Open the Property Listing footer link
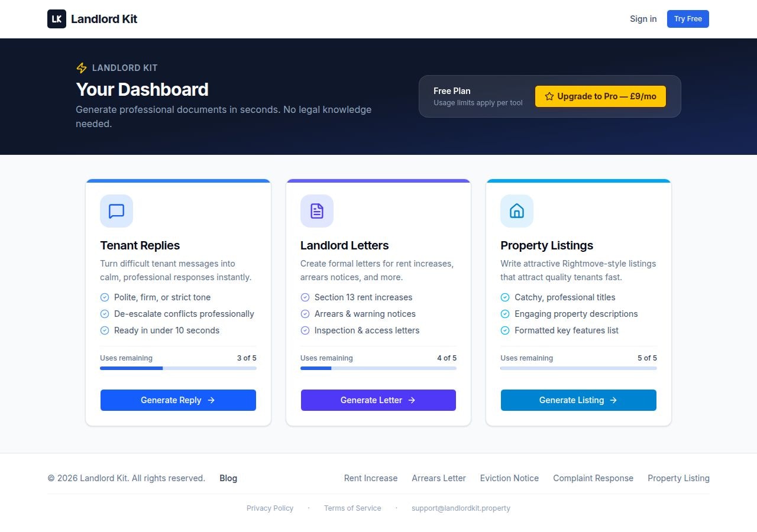The width and height of the screenshot is (757, 532). click(x=678, y=478)
